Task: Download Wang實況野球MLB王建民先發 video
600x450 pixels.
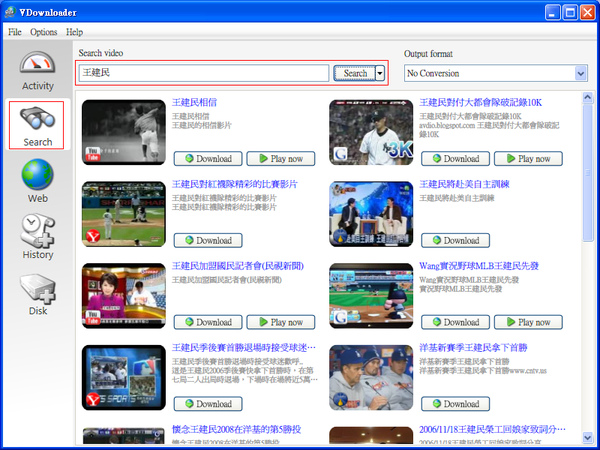Action: pyautogui.click(x=455, y=322)
